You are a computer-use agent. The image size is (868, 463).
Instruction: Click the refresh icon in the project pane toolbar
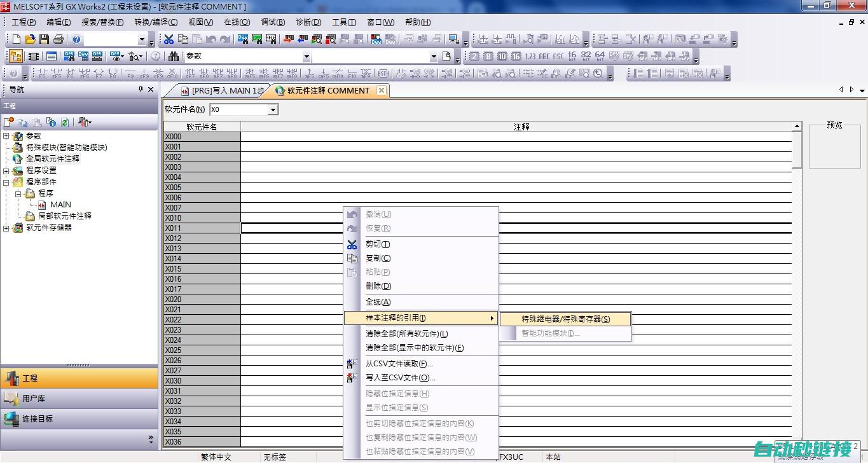[65, 122]
